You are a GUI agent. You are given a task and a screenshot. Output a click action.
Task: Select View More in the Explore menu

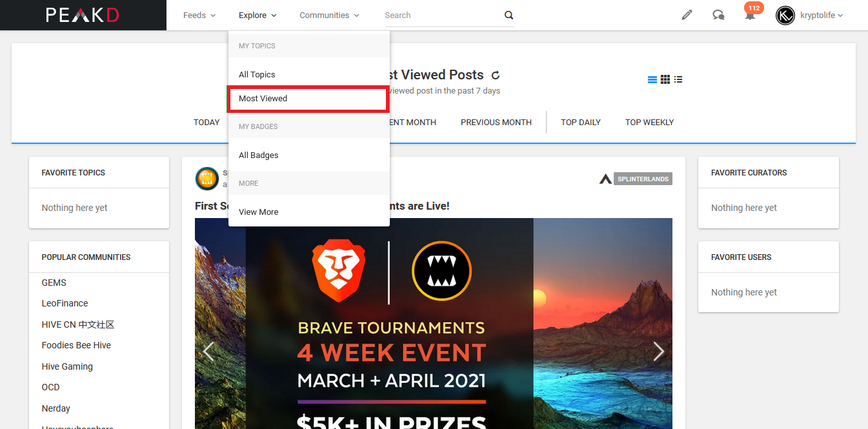coord(309,212)
